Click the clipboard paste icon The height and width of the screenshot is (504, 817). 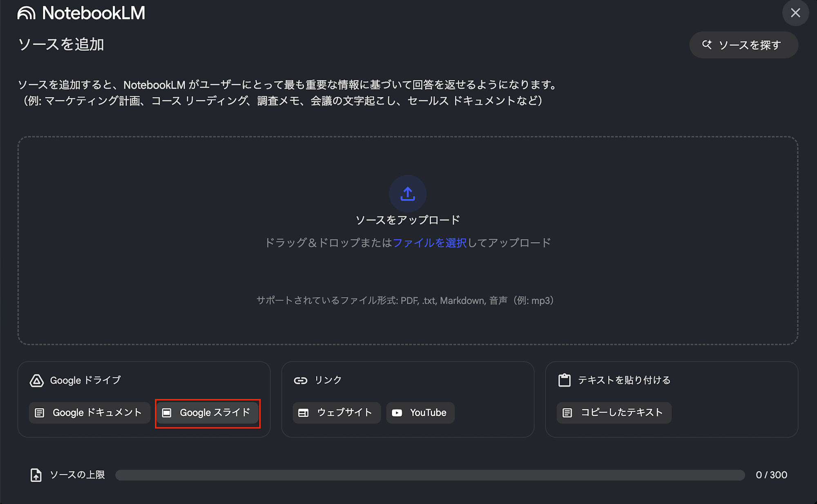(x=565, y=380)
